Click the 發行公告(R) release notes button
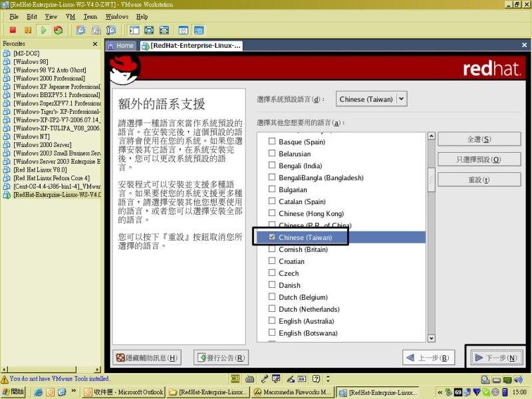Image resolution: width=532 pixels, height=399 pixels. tap(221, 358)
